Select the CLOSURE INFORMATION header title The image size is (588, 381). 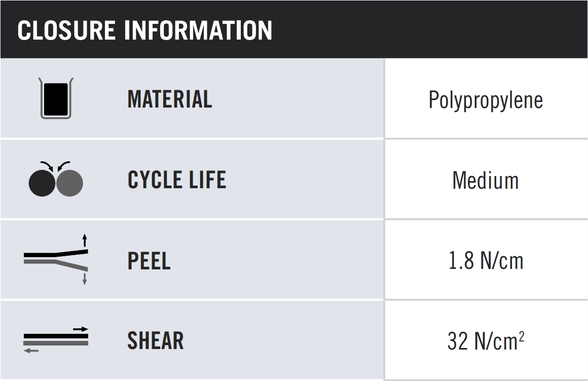coord(145,30)
